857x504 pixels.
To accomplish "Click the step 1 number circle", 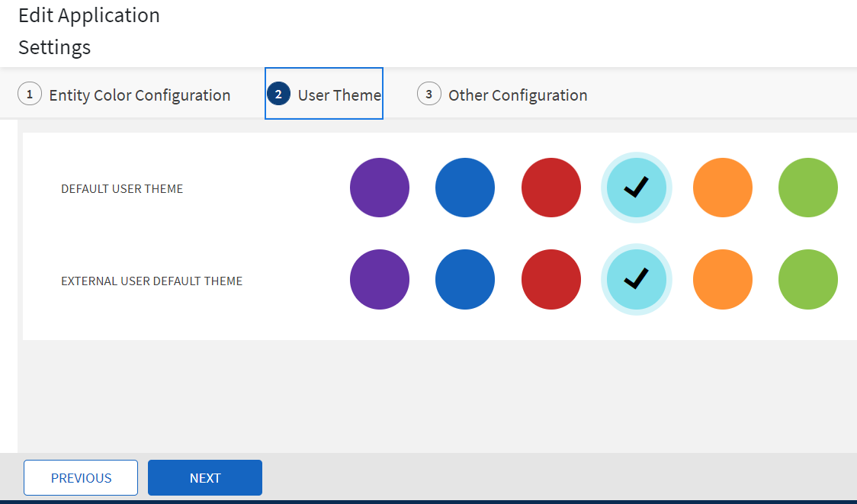I will coord(29,94).
